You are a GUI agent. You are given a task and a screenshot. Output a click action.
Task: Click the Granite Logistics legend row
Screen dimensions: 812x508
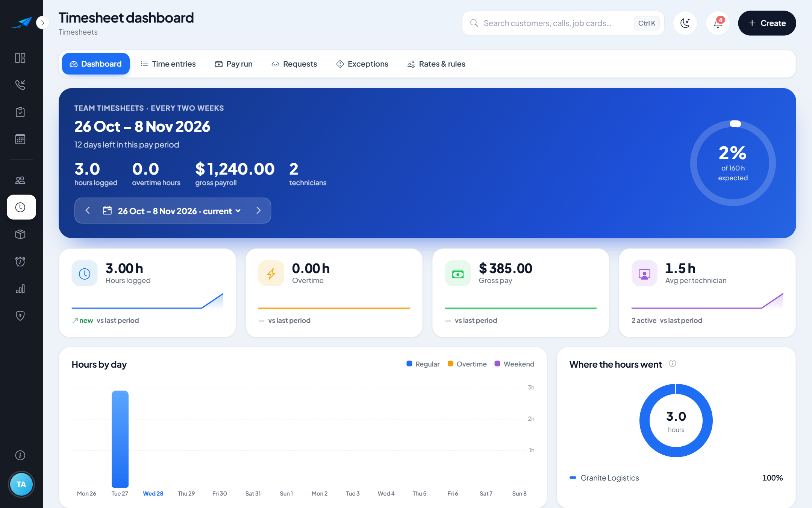tap(676, 478)
